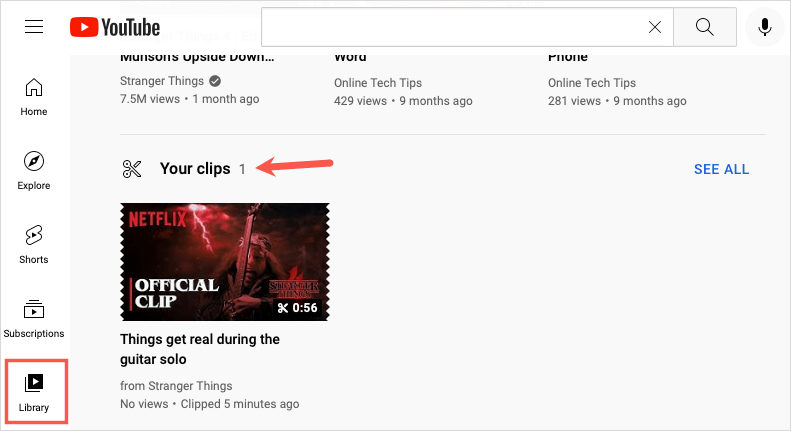Image resolution: width=791 pixels, height=431 pixels.
Task: Click the scissors icon beside Your clips
Action: [132, 169]
